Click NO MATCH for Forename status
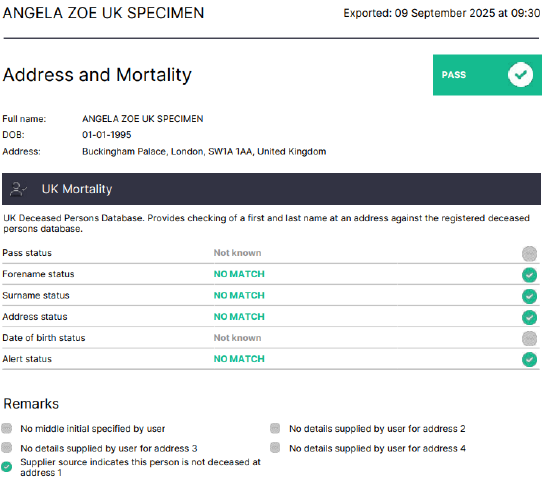Image resolution: width=550 pixels, height=494 pixels. 239,274
